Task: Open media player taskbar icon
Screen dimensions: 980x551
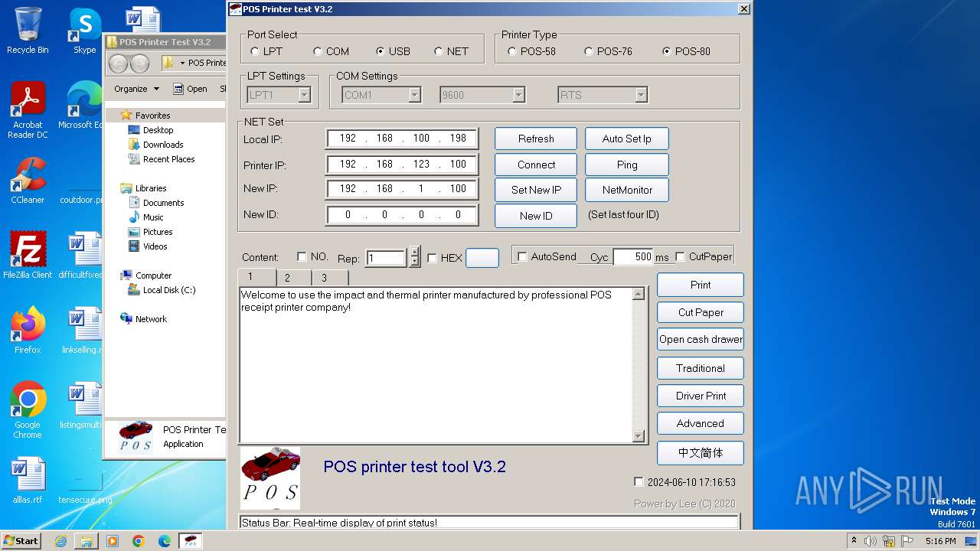Action: pos(113,541)
